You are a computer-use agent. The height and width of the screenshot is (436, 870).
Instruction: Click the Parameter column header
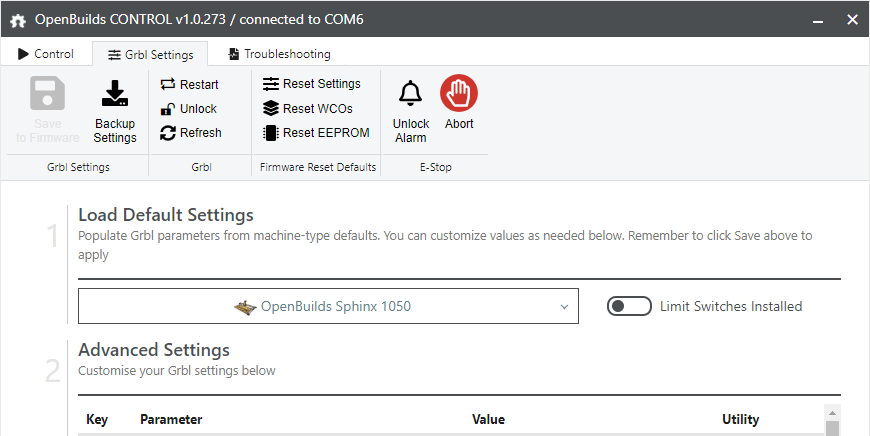[x=171, y=419]
